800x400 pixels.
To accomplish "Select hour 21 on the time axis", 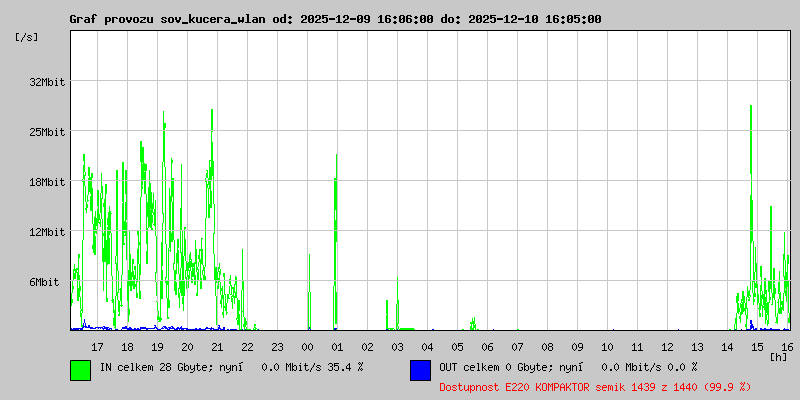I will (217, 346).
